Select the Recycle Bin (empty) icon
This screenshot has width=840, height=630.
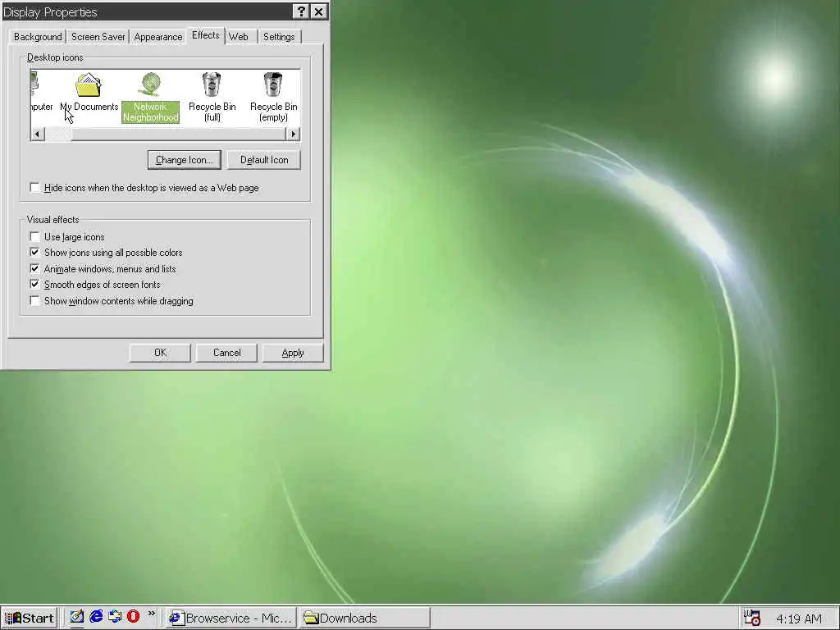point(273,97)
